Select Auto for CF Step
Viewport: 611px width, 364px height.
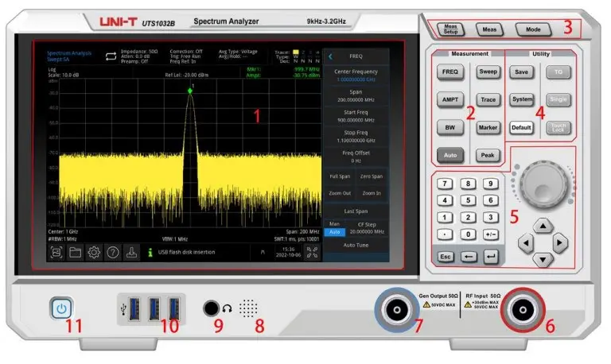[335, 232]
